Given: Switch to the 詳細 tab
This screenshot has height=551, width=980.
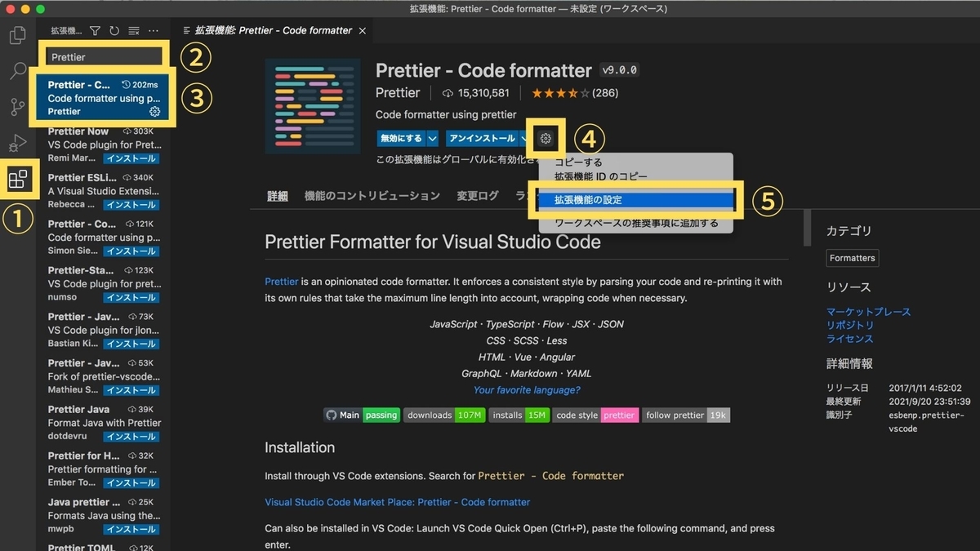Looking at the screenshot, I should pos(278,196).
